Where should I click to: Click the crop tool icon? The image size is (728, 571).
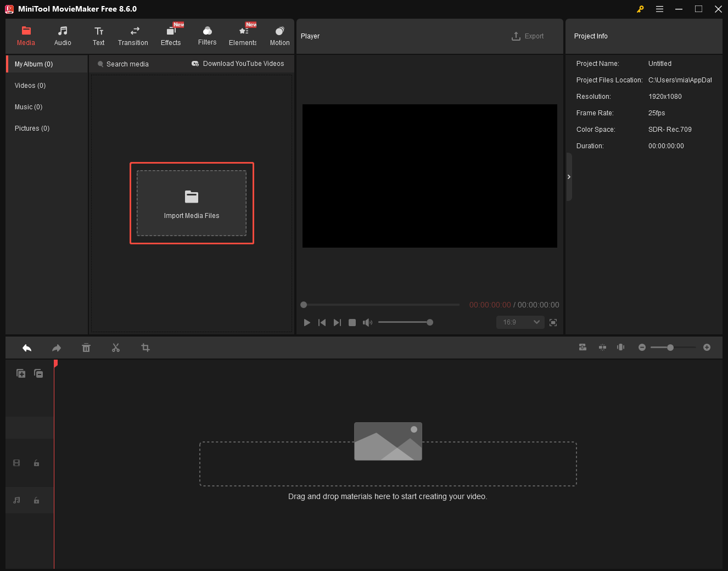[145, 348]
